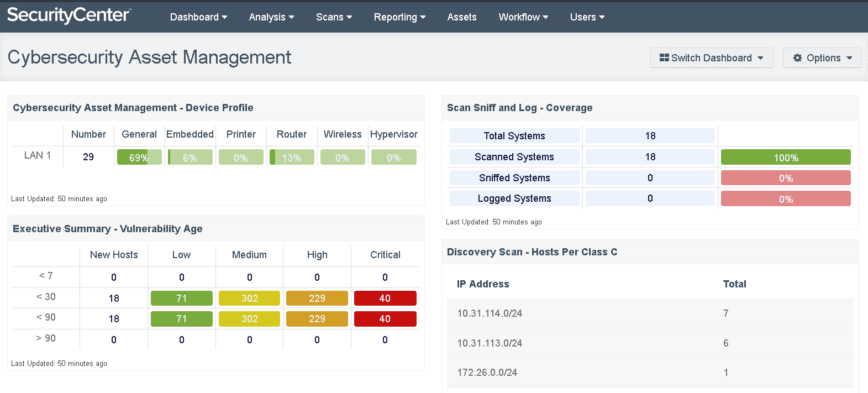Open the Reporting dropdown menu
The width and height of the screenshot is (868, 393).
pyautogui.click(x=399, y=17)
